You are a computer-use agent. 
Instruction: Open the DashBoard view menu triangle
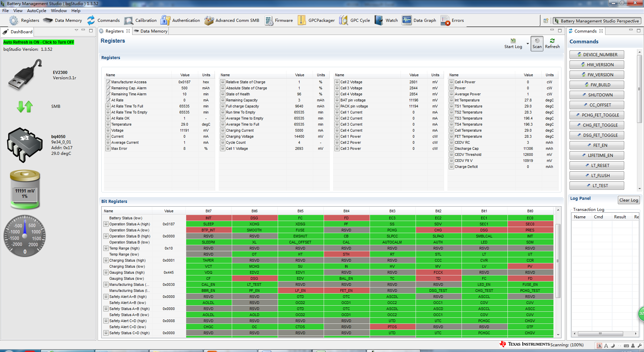[76, 30]
